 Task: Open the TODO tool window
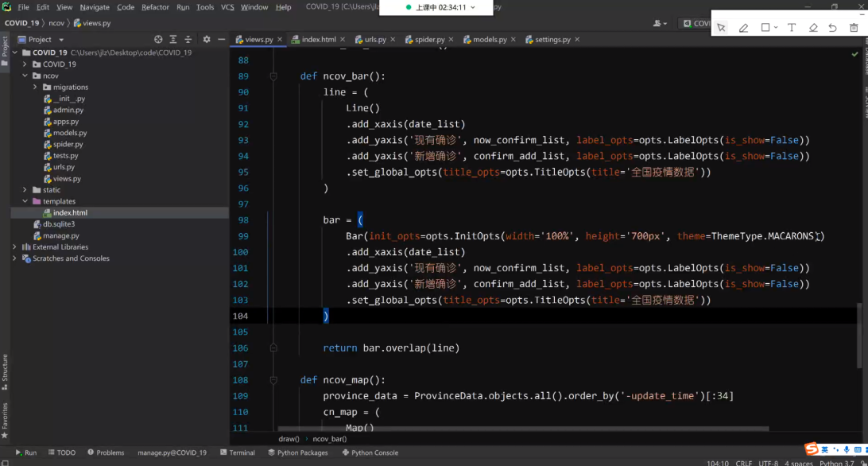point(61,452)
